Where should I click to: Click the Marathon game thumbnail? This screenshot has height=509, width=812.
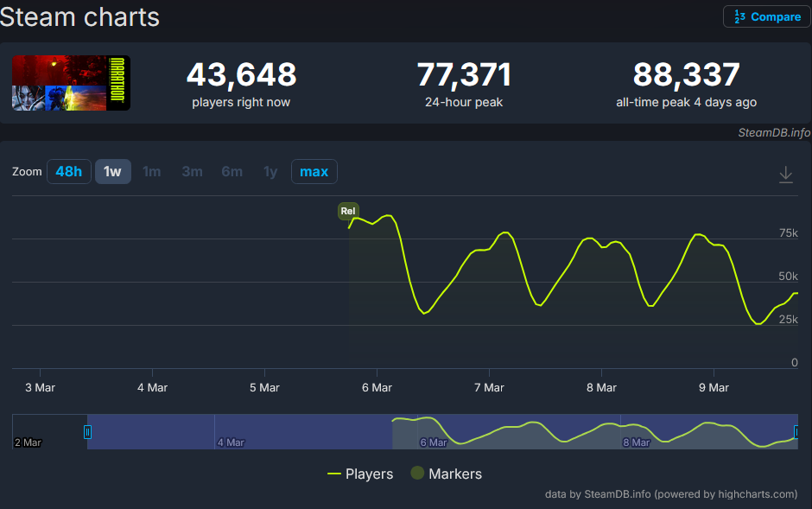pos(72,83)
